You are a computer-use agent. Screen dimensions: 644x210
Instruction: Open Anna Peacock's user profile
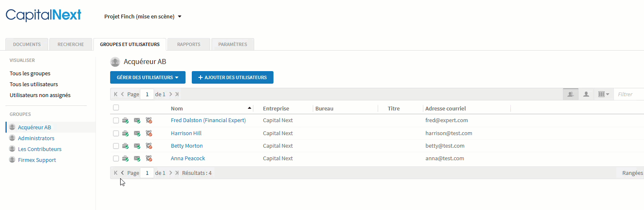coord(188,159)
